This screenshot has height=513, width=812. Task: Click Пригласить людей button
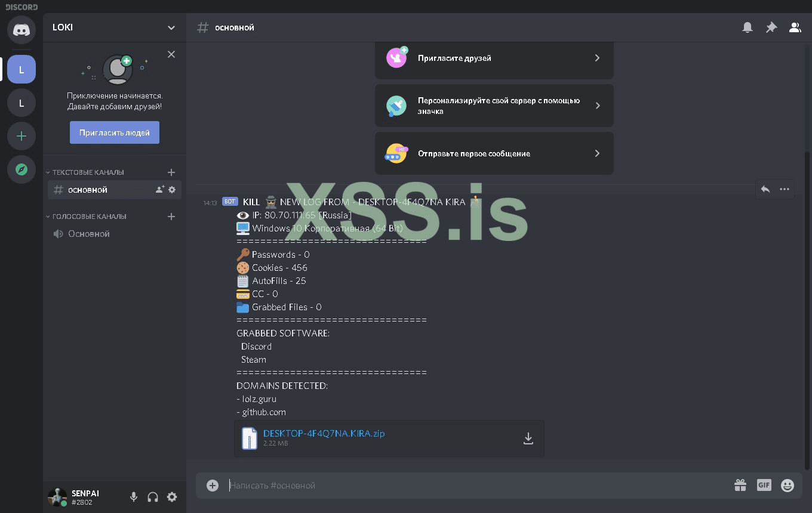tap(115, 132)
